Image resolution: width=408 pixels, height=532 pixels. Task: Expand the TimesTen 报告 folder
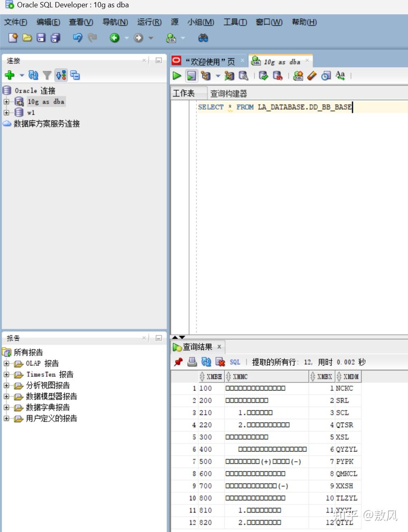tap(7, 374)
